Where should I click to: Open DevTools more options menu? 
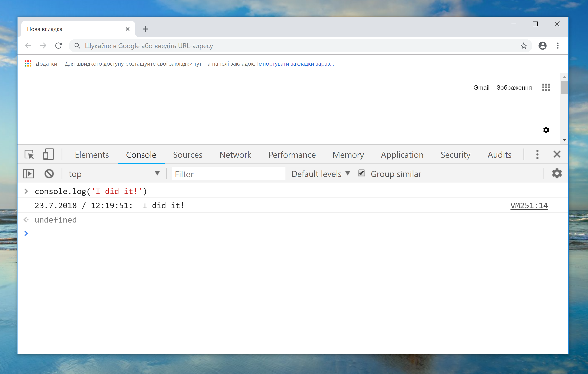pyautogui.click(x=537, y=154)
